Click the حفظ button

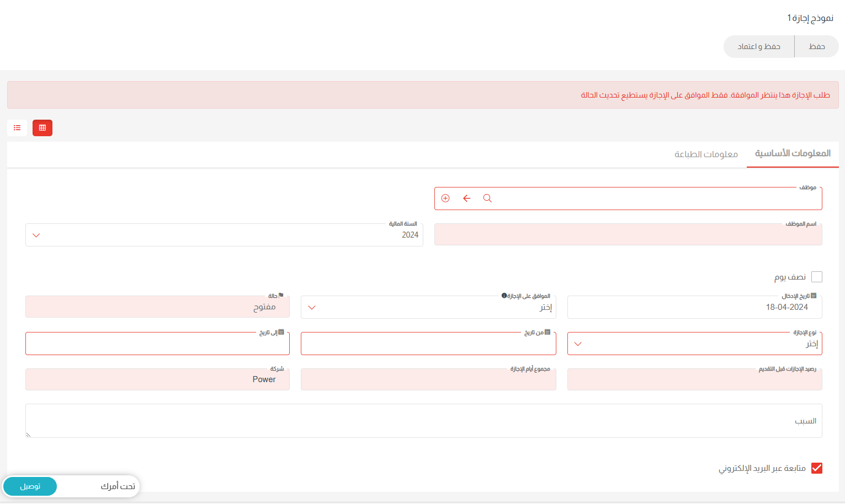816,46
